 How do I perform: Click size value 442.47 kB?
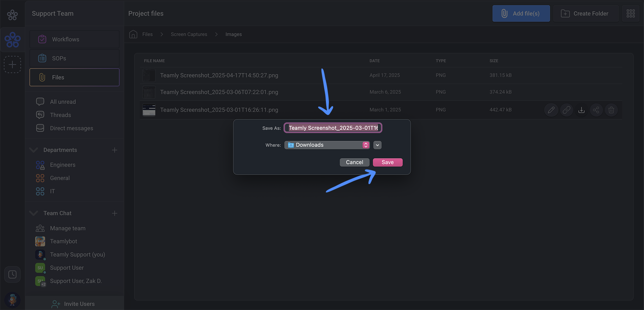point(500,110)
